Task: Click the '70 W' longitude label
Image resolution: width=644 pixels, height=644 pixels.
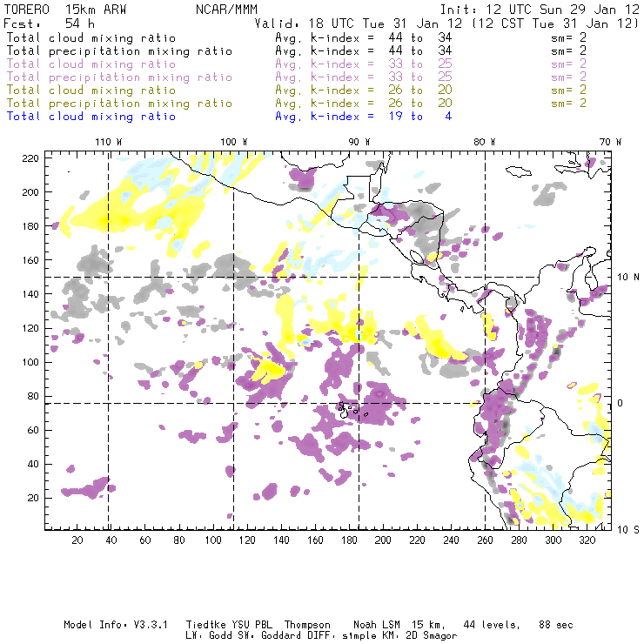Action: click(x=610, y=142)
